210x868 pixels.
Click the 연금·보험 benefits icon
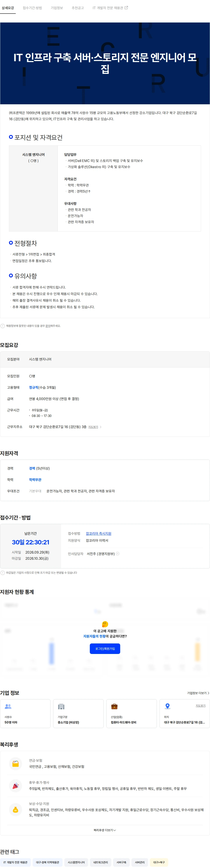pos(16,763)
